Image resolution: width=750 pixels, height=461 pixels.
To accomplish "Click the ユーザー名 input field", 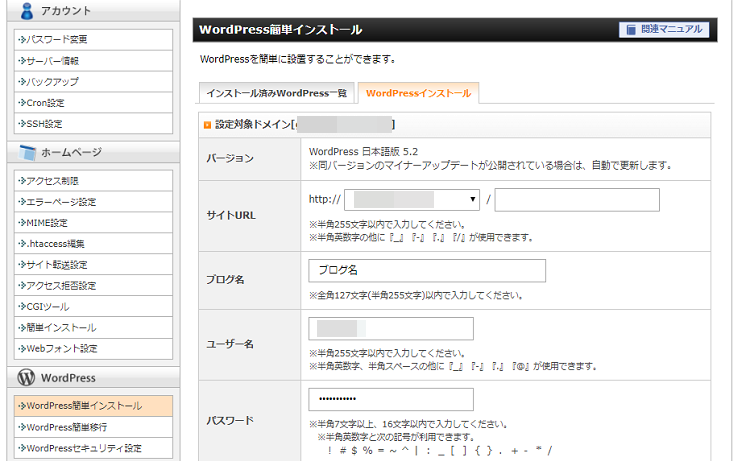I will [x=391, y=329].
